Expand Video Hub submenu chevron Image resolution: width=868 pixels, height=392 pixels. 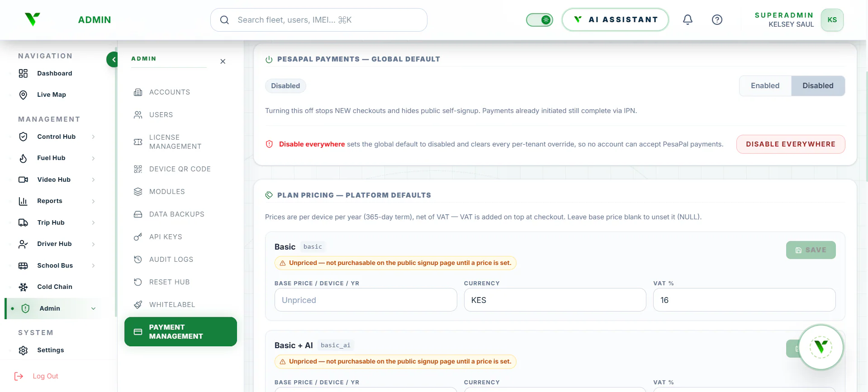tap(93, 179)
